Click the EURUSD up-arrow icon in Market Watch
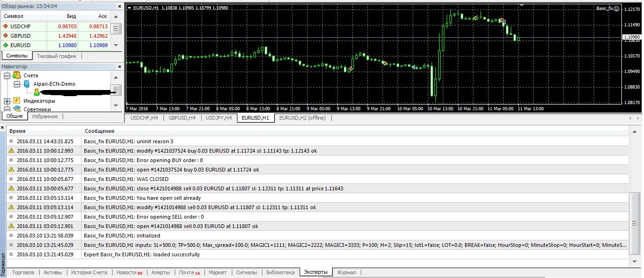Screen dimensions: 644x278 click(6, 45)
